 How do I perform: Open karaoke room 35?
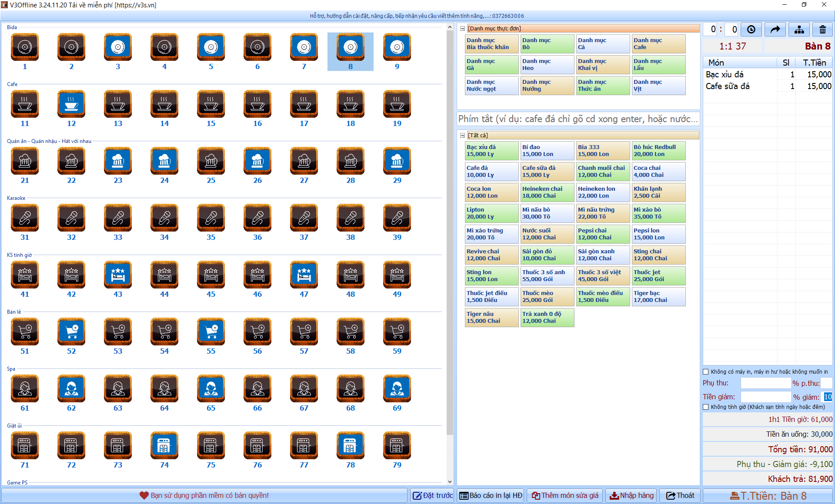(211, 218)
